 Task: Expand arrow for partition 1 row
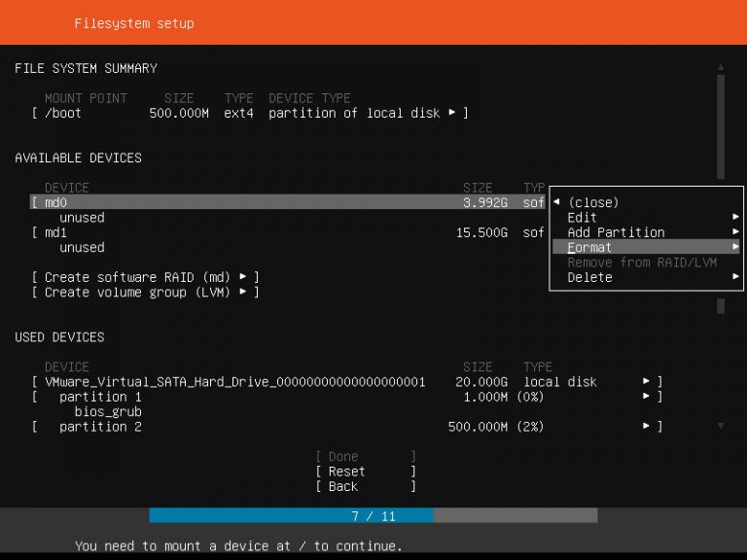coord(646,397)
